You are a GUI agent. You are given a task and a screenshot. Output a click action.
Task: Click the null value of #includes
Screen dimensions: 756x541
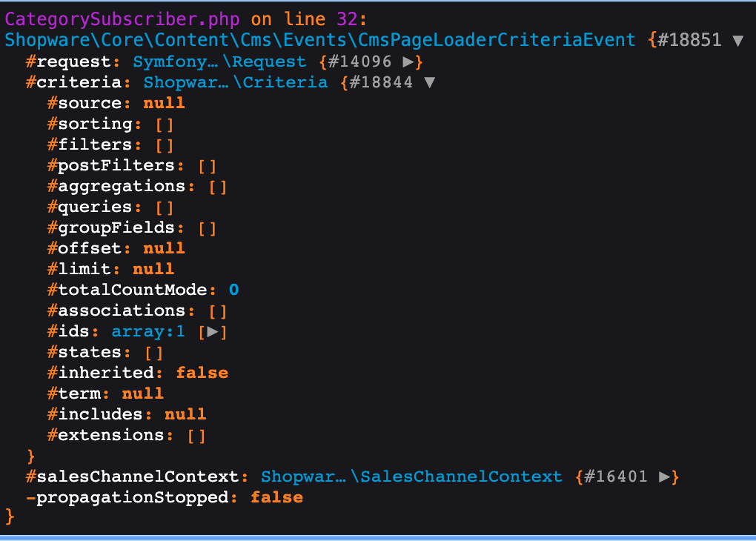185,414
